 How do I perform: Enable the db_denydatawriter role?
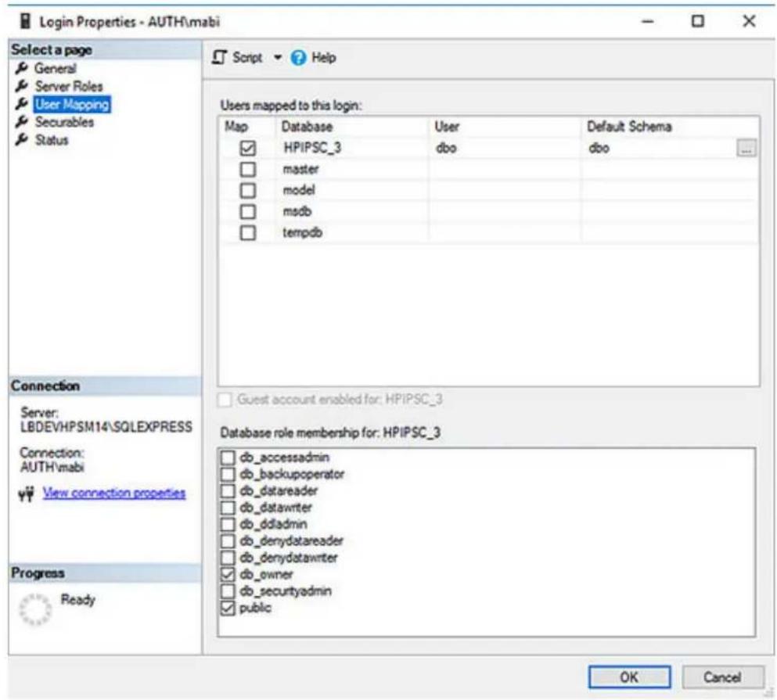[x=228, y=558]
